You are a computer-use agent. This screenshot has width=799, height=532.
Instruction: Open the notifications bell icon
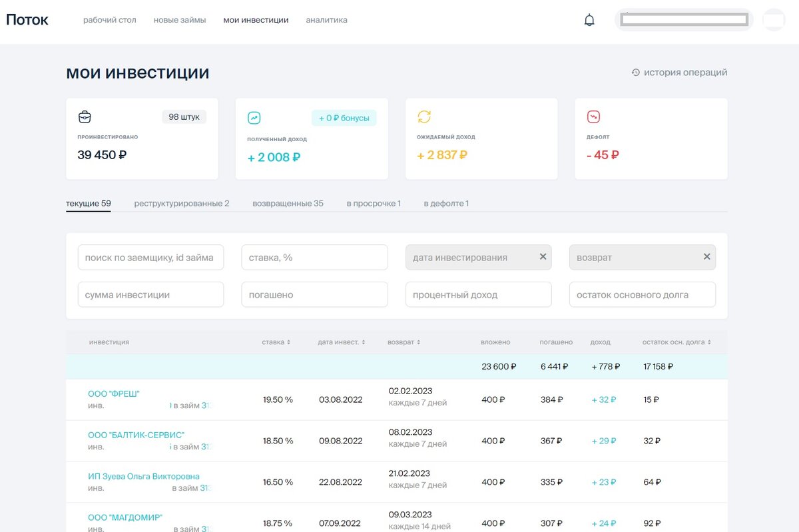pyautogui.click(x=589, y=20)
